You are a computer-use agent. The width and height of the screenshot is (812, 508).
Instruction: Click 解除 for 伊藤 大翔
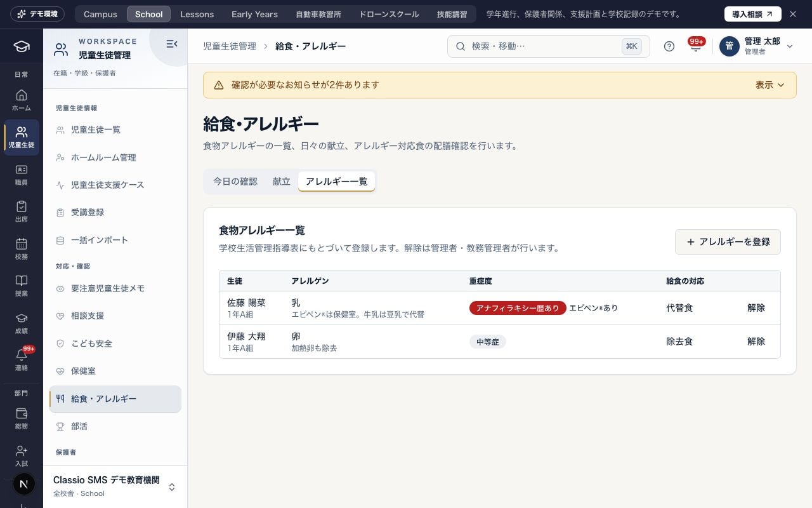click(x=756, y=342)
